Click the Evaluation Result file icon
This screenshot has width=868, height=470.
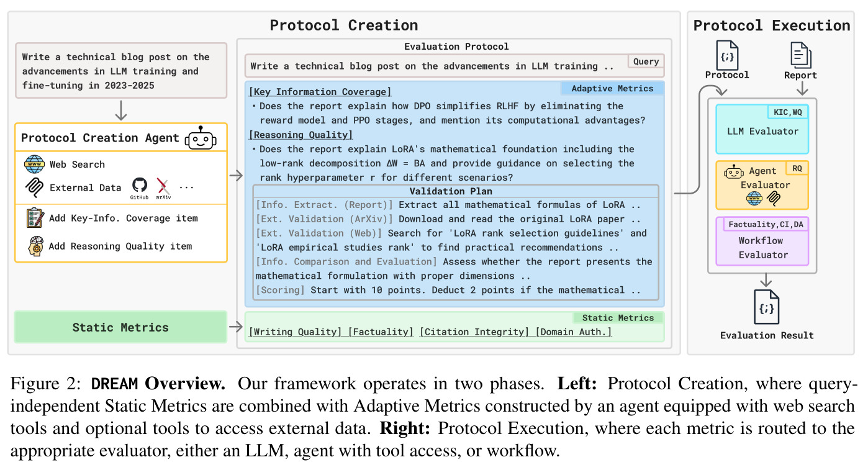766,307
